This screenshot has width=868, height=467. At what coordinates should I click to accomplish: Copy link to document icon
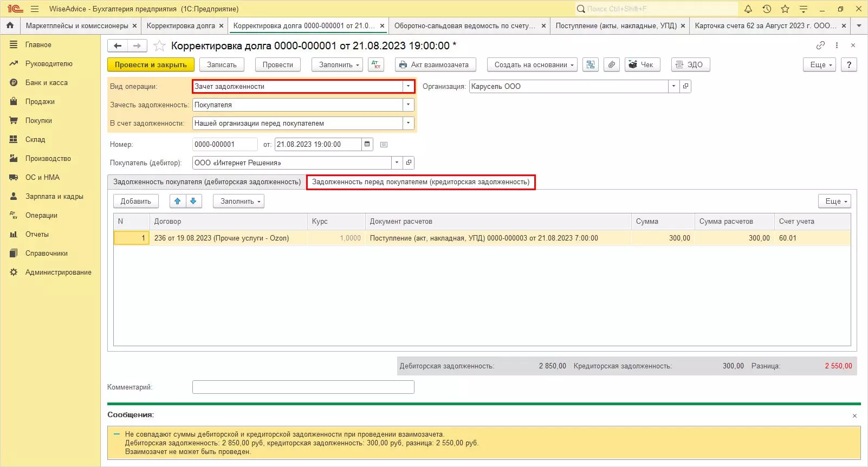point(820,46)
